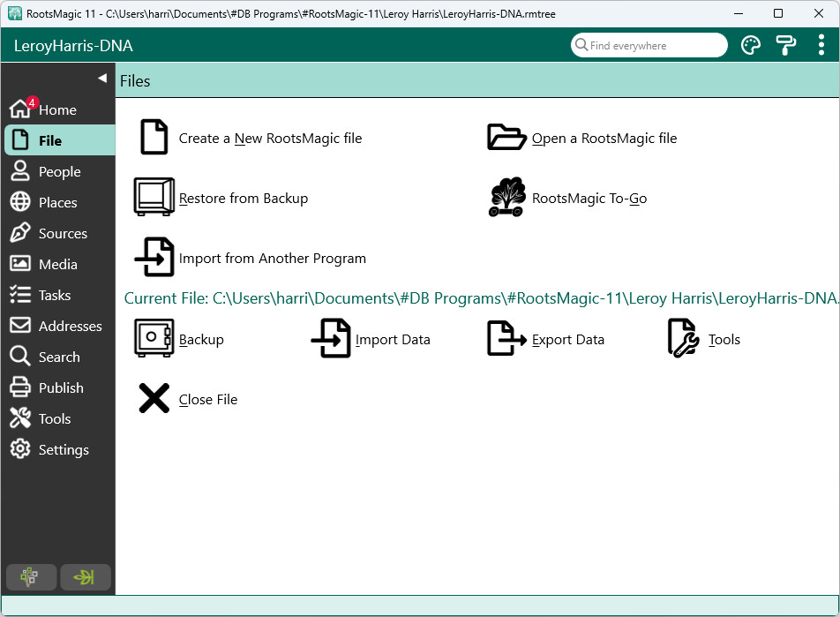Open the color theme palette icon
Image resolution: width=840 pixels, height=617 pixels.
pos(751,45)
